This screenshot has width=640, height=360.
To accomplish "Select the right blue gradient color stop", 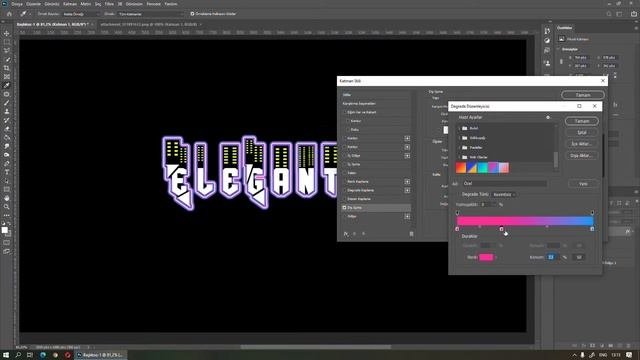I will tap(592, 229).
